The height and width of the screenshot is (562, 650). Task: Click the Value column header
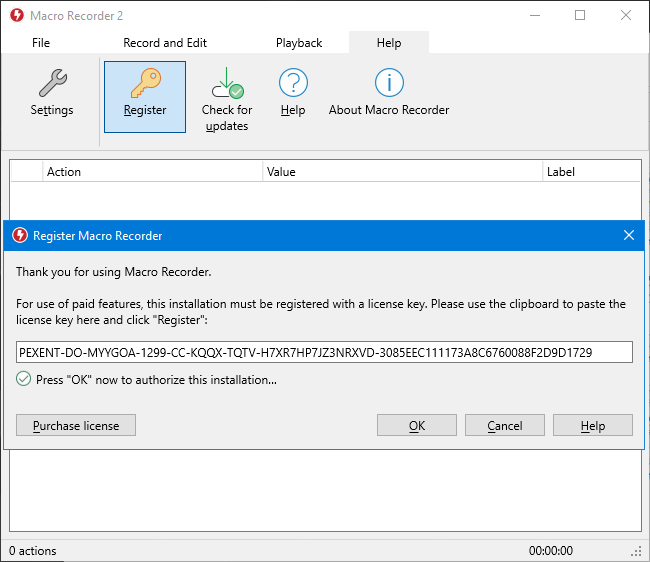[x=402, y=172]
